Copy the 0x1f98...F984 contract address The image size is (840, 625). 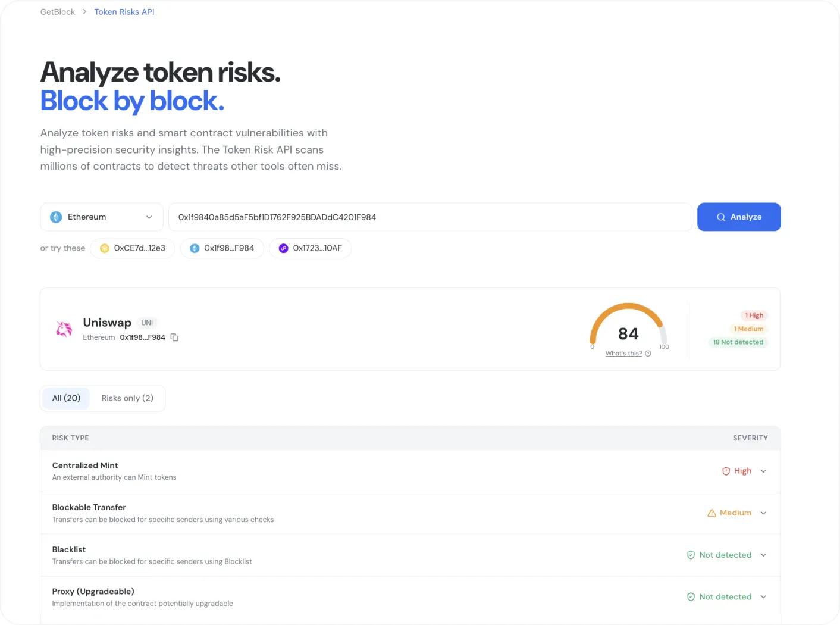(x=174, y=337)
